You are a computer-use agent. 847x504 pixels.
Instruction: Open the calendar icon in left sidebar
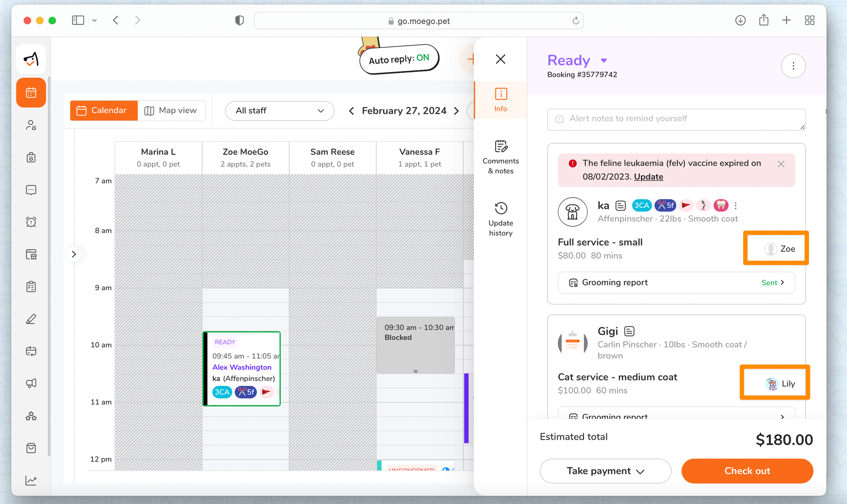31,93
